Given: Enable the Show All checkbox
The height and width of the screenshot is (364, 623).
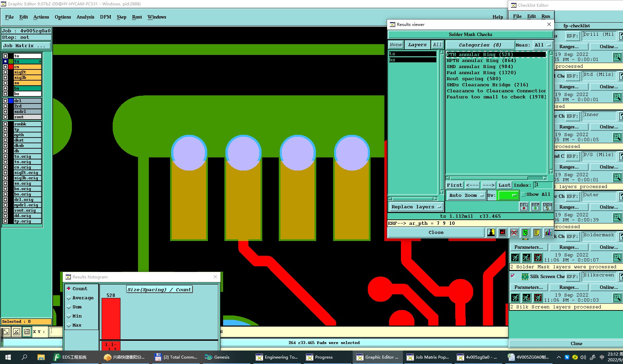Looking at the screenshot, I should coord(523,194).
